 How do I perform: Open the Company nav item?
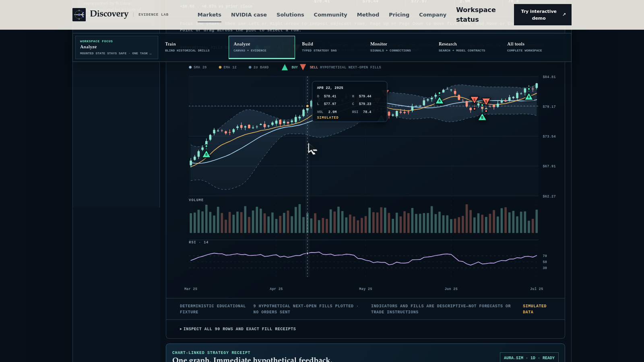click(x=433, y=14)
